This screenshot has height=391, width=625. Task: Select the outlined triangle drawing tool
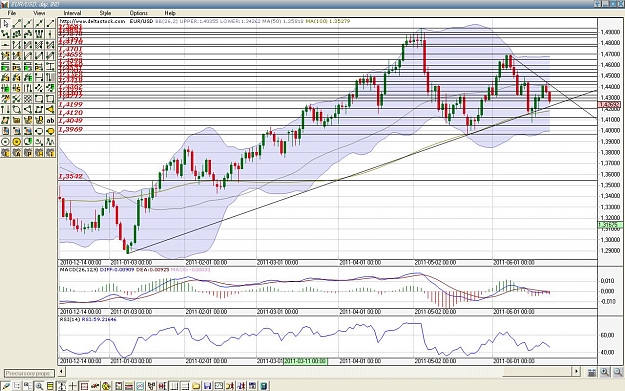pos(28,109)
